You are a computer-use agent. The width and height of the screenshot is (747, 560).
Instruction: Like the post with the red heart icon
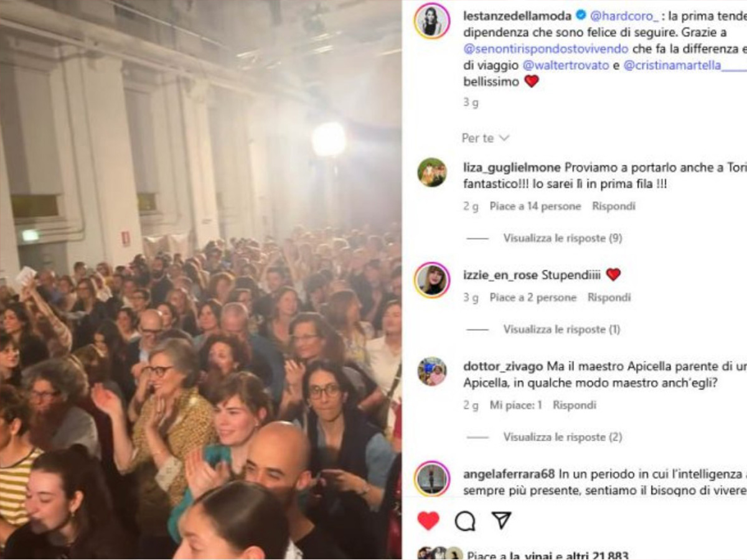click(x=428, y=521)
